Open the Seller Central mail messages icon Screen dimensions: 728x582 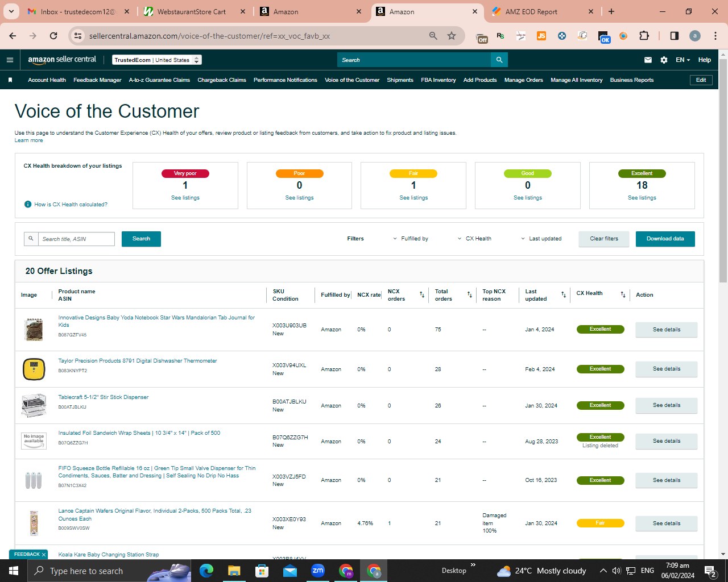[x=648, y=60]
